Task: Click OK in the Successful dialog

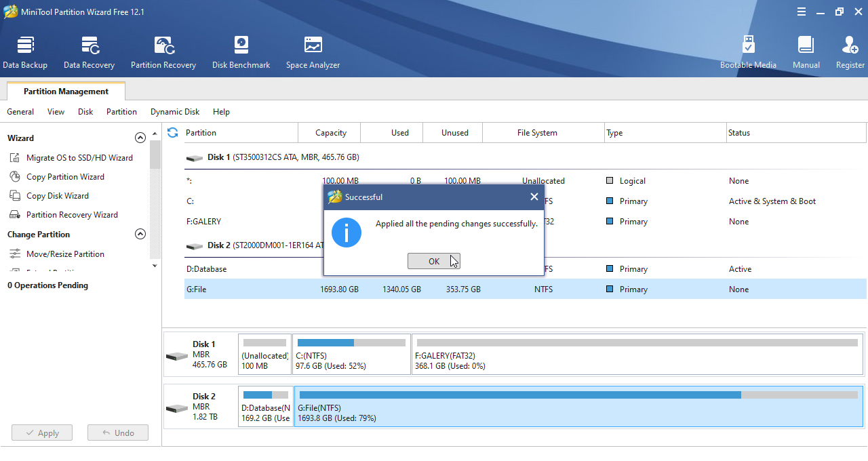Action: (434, 261)
